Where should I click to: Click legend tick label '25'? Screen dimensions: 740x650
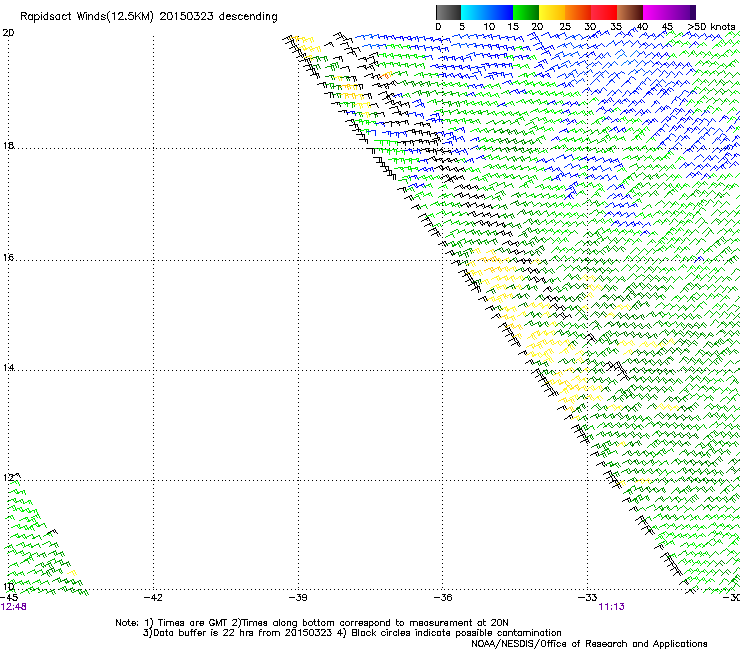point(565,27)
